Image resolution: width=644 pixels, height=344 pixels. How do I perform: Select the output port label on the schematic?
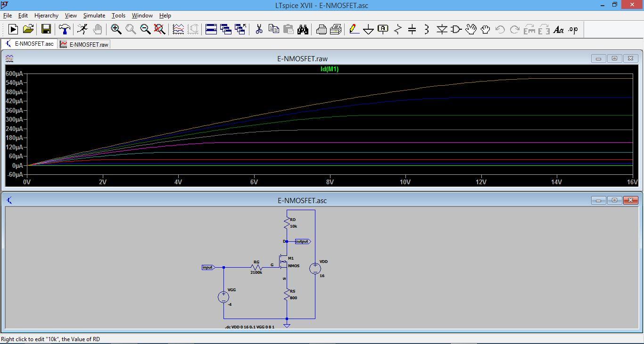302,241
